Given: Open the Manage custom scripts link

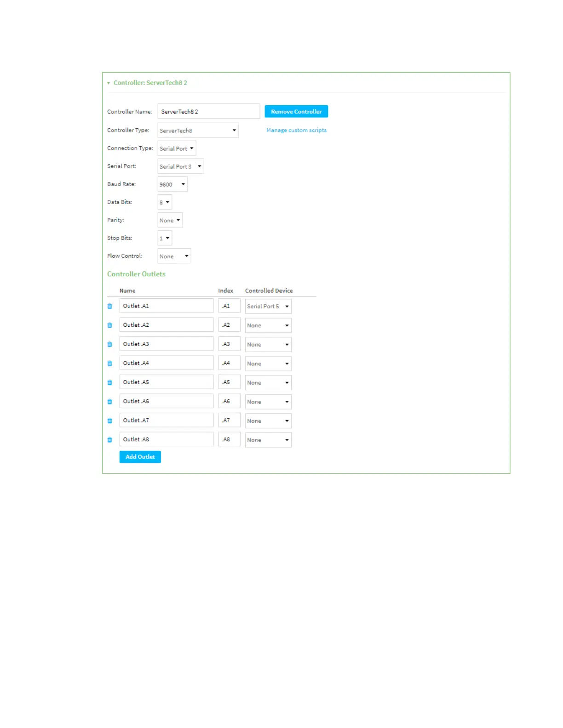Looking at the screenshot, I should point(296,130).
